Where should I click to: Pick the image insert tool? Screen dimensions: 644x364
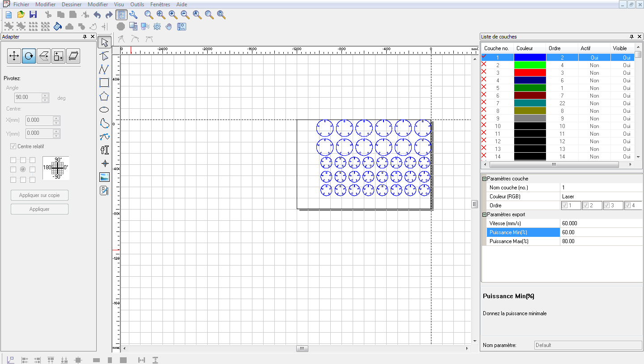coord(104,177)
